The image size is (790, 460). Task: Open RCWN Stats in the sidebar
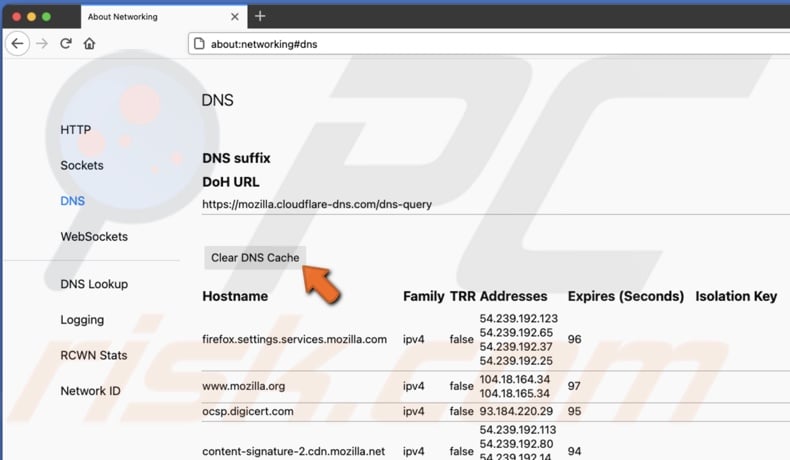(94, 355)
